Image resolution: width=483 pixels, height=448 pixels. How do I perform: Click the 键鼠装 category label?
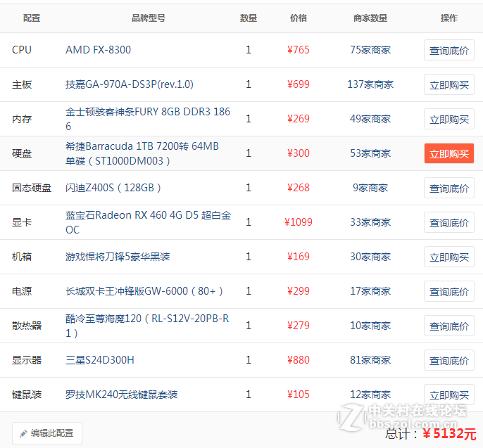point(27,395)
